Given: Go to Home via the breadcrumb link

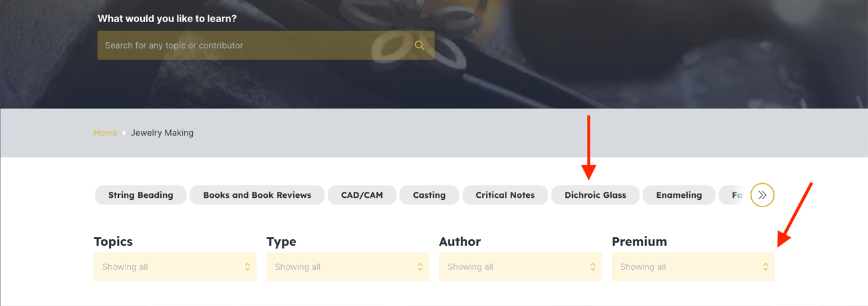Looking at the screenshot, I should pyautogui.click(x=105, y=133).
